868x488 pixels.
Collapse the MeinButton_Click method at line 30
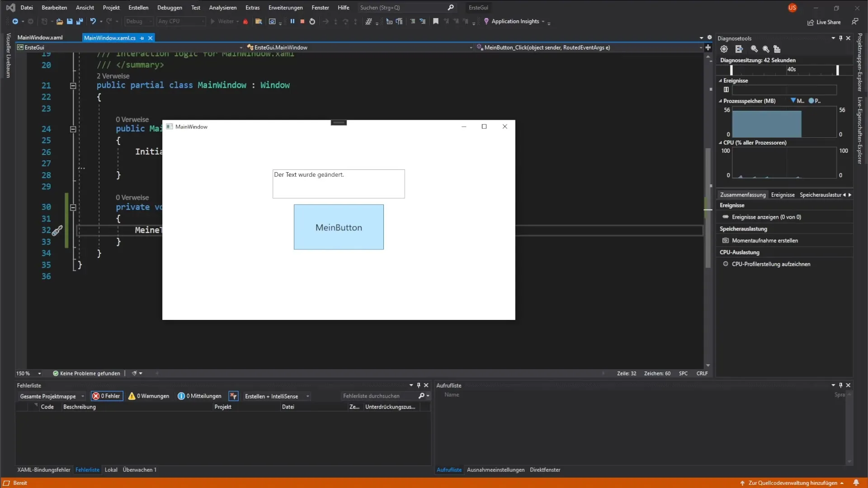tap(73, 207)
